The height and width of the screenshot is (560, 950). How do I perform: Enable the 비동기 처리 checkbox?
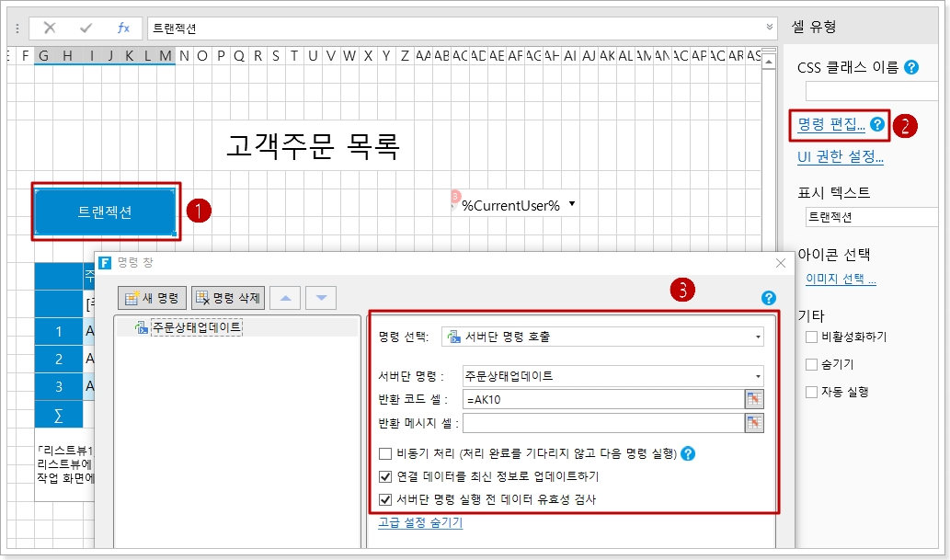[x=385, y=453]
